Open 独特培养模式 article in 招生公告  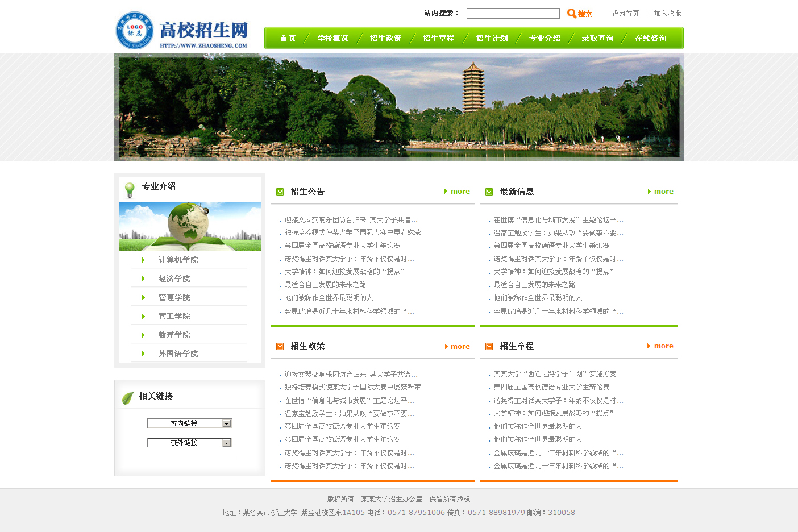point(352,232)
